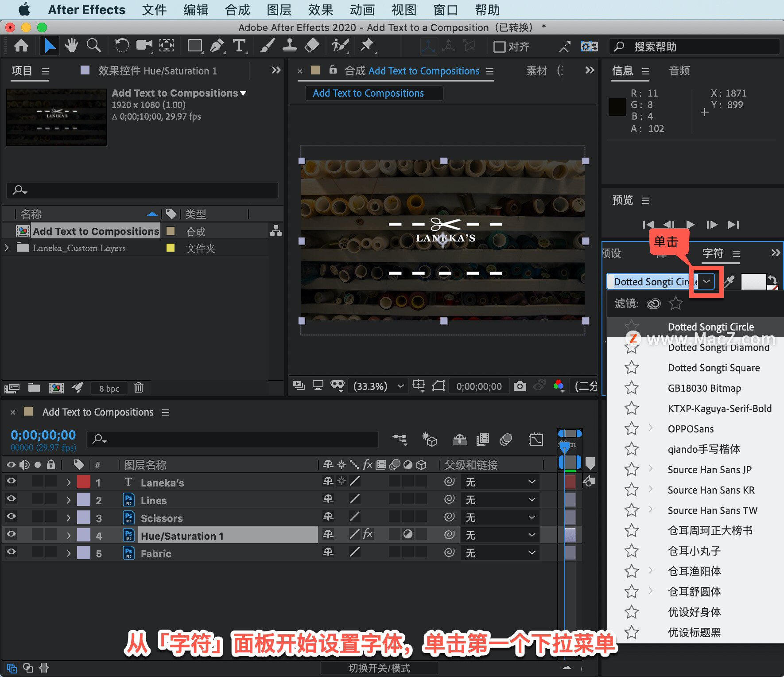Switch to the 音频 tab
The image size is (784, 677).
pos(679,70)
